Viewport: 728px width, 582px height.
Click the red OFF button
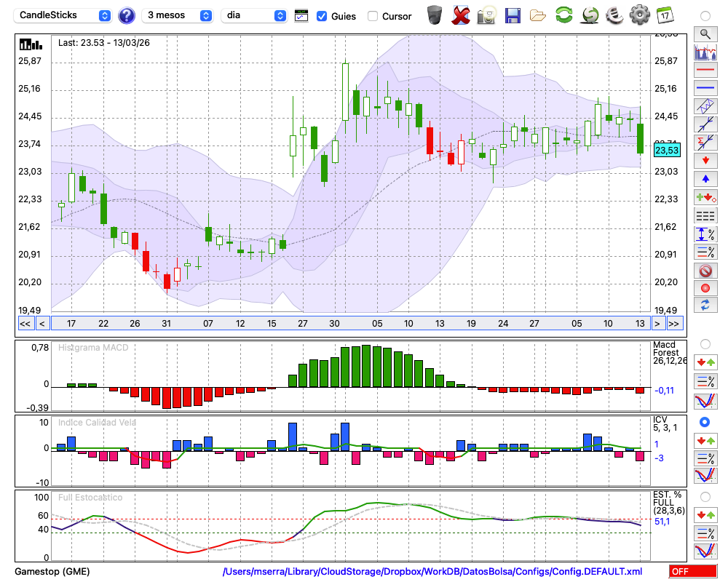(693, 572)
